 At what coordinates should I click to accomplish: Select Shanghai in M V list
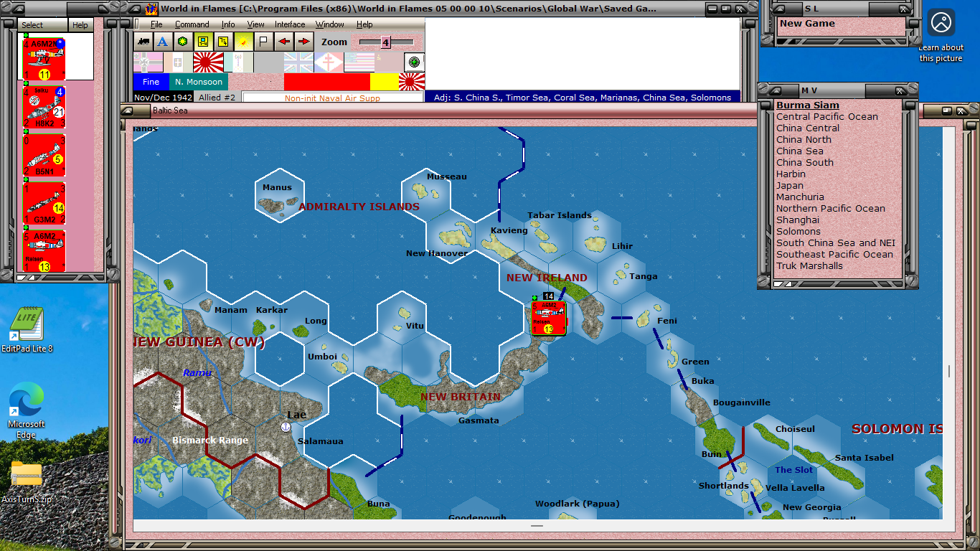coord(797,220)
